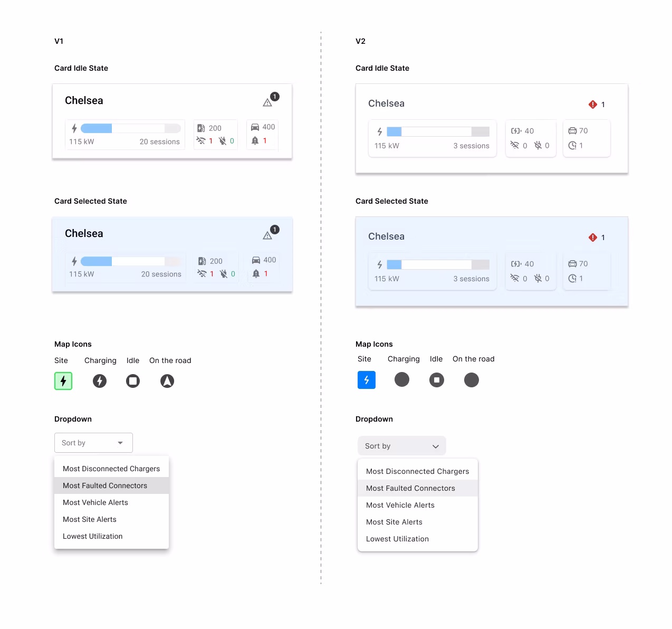Click alert count 1 beside V2 idle diamond
Viewport: 672px width, 629px height.
click(603, 104)
